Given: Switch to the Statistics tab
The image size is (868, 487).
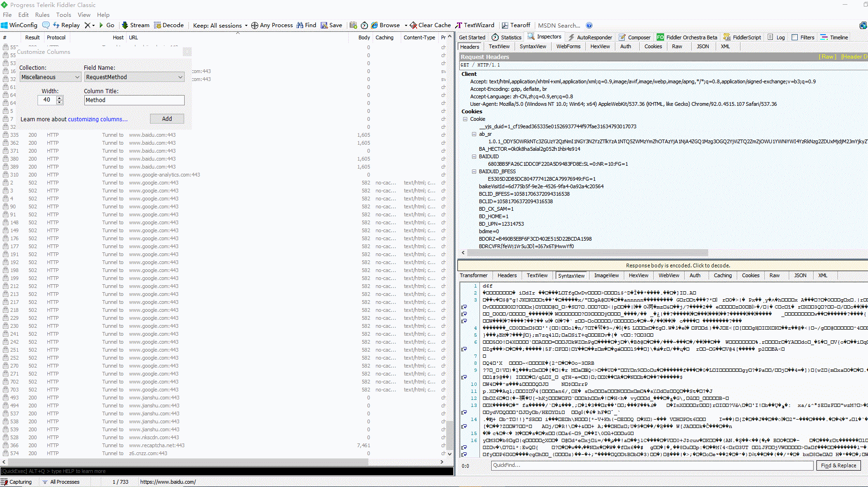Looking at the screenshot, I should pos(506,37).
